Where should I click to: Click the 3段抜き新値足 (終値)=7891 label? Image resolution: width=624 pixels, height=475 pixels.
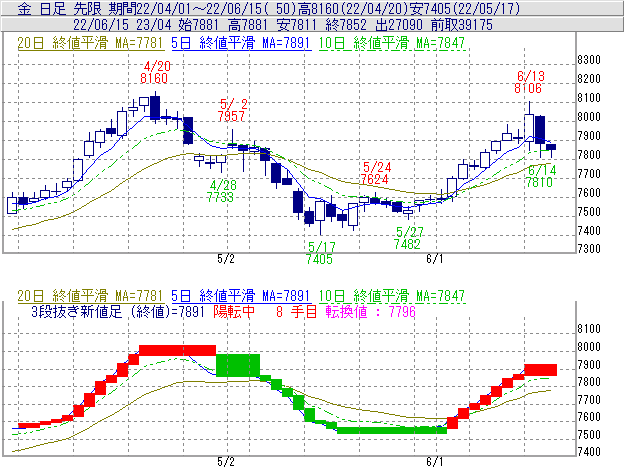click(118, 311)
